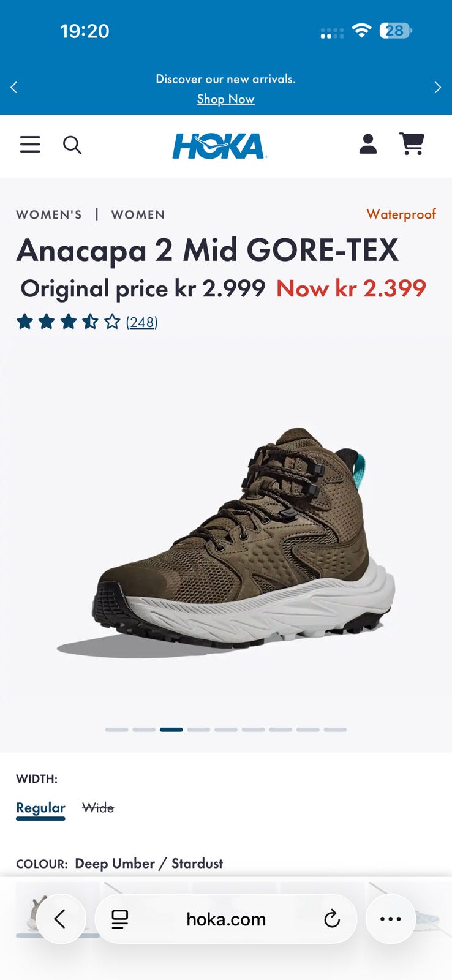Viewport: 452px width, 980px height.
Task: Jump to the last image indicator
Action: (335, 729)
